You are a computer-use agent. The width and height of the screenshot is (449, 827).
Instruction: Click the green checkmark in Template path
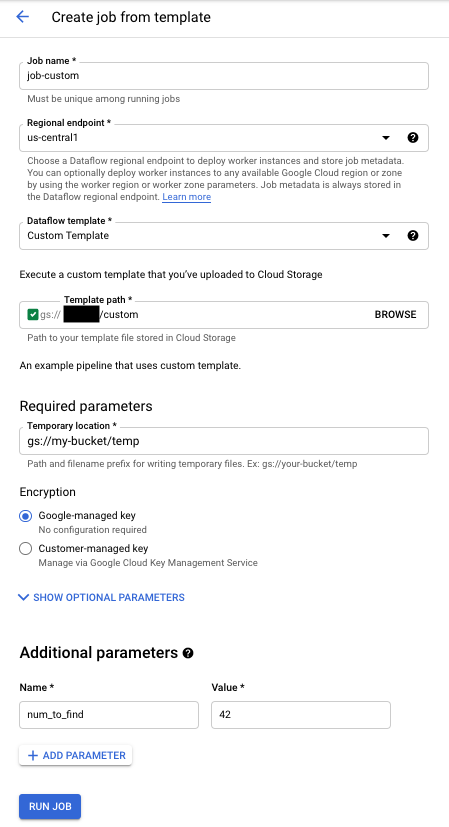coord(33,315)
